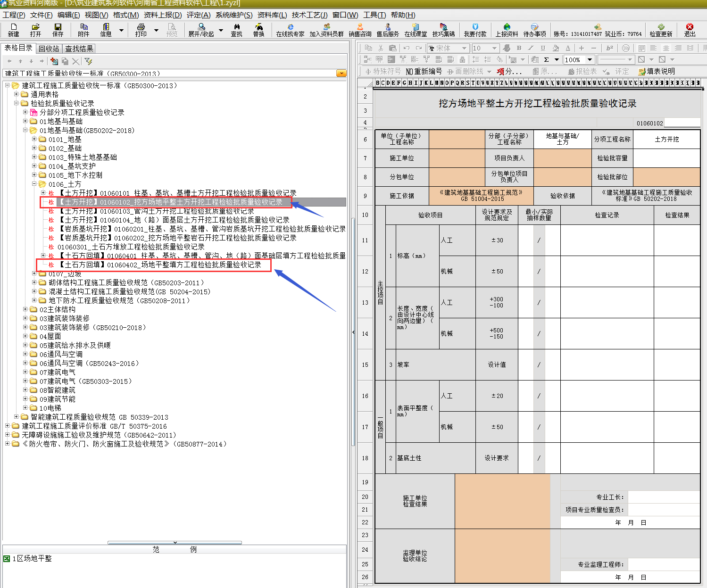This screenshot has height=588, width=707.
Task: Click the 施工单位检查结果 orange cell
Action: tap(502, 501)
